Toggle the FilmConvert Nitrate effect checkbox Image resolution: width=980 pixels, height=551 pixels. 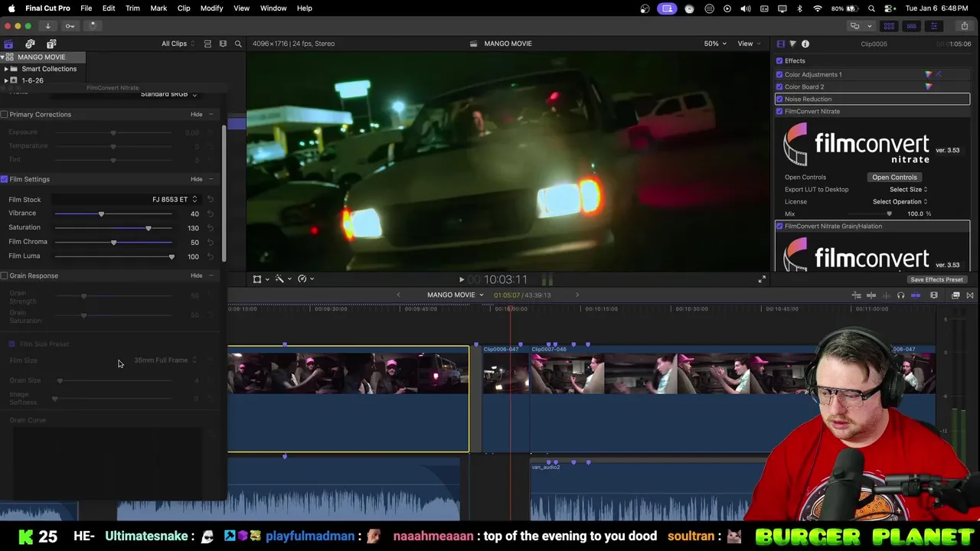tap(779, 111)
